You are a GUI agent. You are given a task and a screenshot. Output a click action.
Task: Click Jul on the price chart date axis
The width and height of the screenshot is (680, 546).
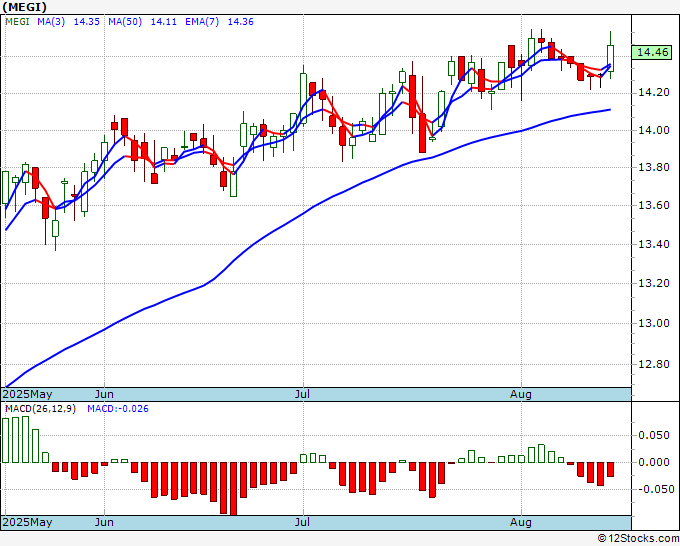302,394
